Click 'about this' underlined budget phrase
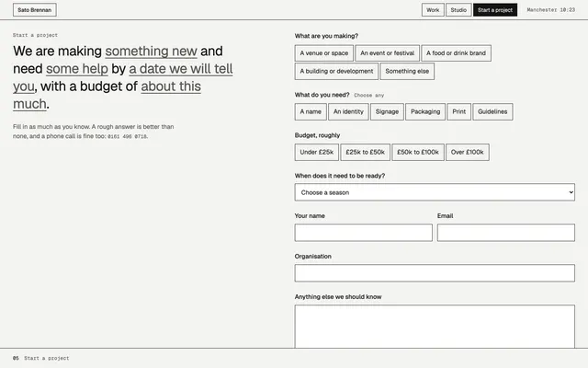 coord(171,86)
